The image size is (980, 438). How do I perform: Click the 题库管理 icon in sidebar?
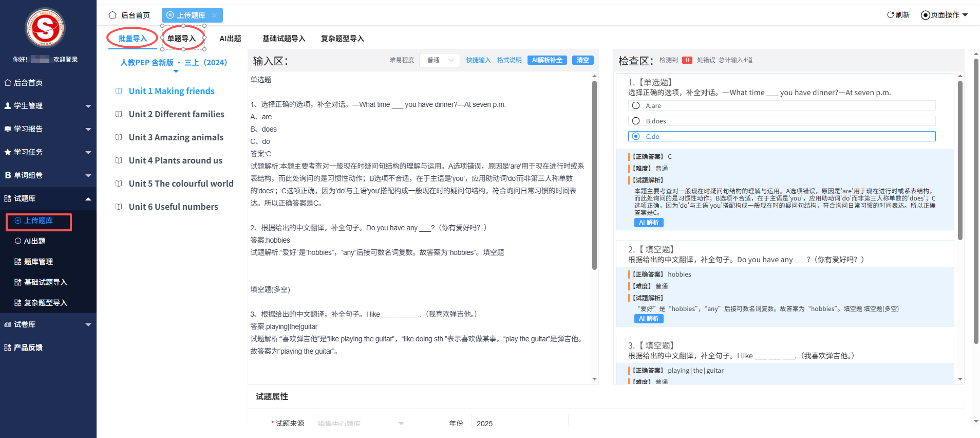click(18, 262)
